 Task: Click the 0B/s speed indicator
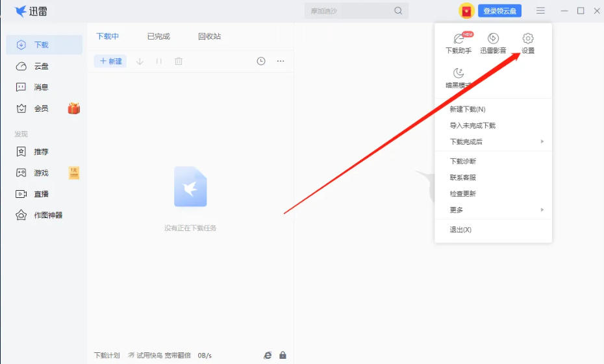205,355
